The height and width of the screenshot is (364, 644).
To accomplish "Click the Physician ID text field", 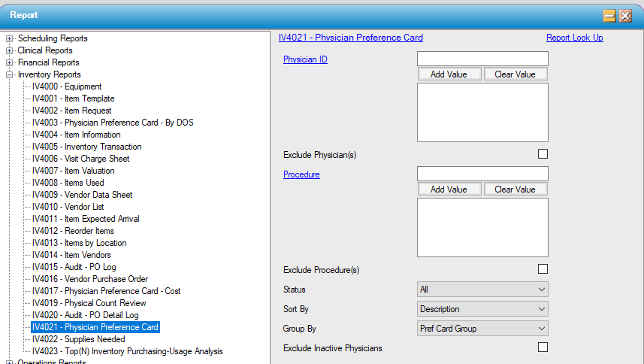I will click(482, 59).
